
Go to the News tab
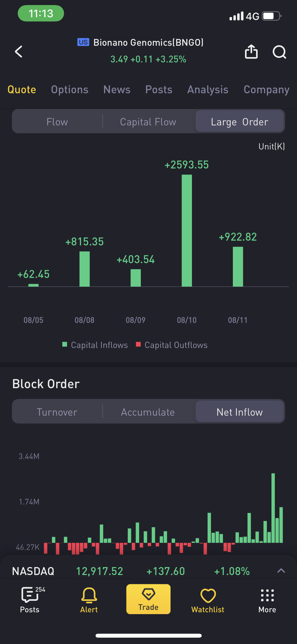coord(117,90)
